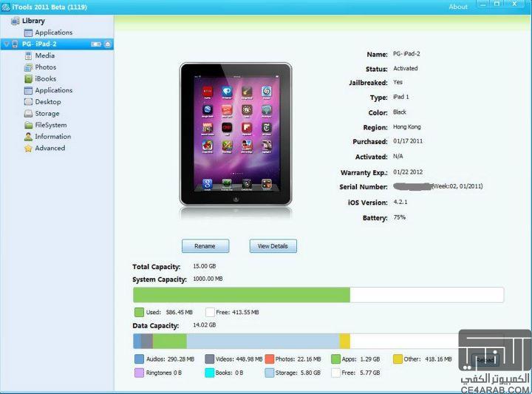532x394 pixels.
Task: Click the green Apps legend swatch
Action: [335, 359]
